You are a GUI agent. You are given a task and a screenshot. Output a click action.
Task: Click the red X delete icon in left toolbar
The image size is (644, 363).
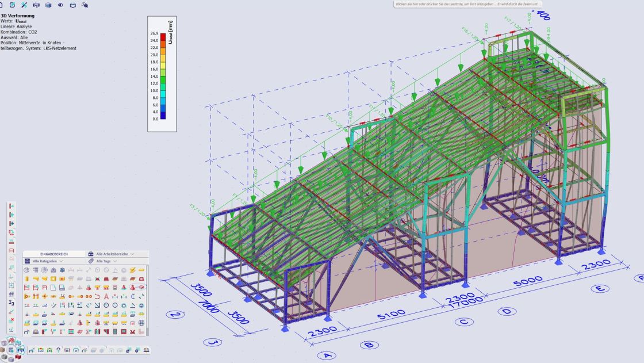[11, 320]
